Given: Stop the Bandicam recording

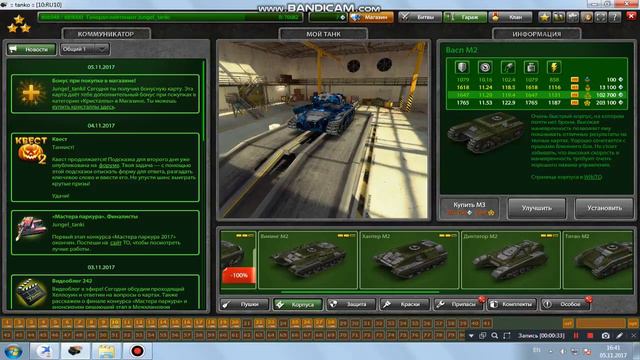Looking at the screenshot, I should [590, 336].
